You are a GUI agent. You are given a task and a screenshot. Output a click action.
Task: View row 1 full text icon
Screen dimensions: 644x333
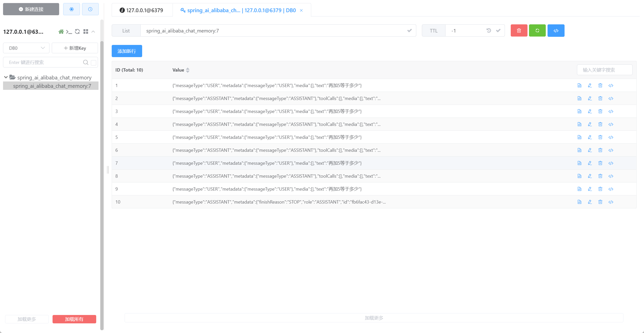579,85
